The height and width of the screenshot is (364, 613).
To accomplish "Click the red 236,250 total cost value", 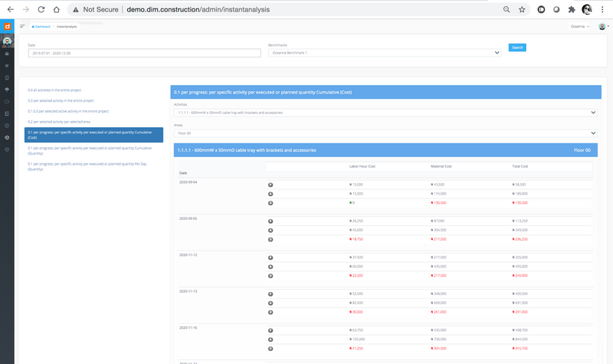I will [x=520, y=239].
